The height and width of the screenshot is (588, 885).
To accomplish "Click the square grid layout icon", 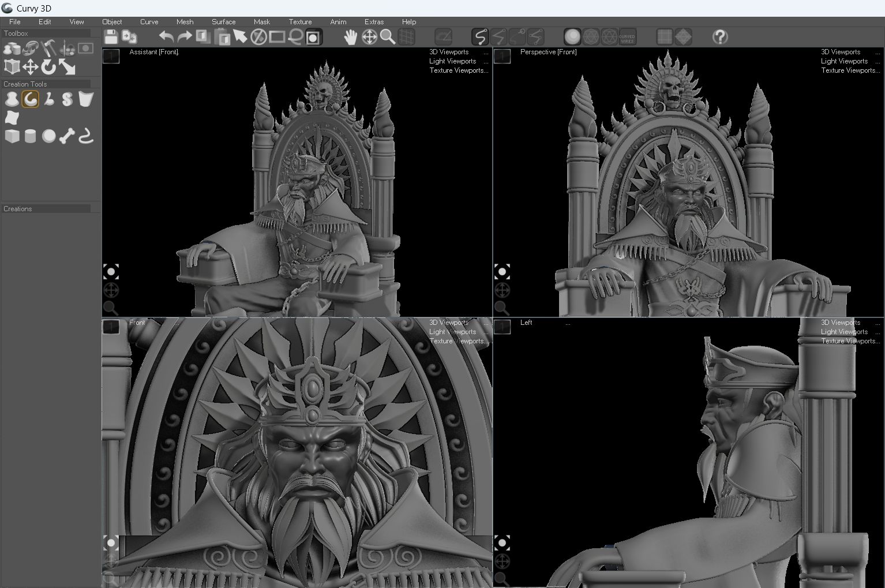I will tap(665, 37).
